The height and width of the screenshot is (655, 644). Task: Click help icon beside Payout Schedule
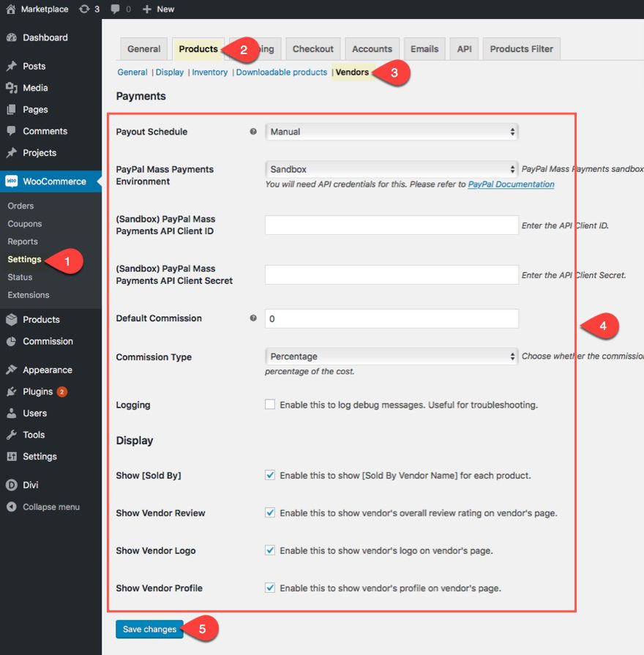point(253,132)
